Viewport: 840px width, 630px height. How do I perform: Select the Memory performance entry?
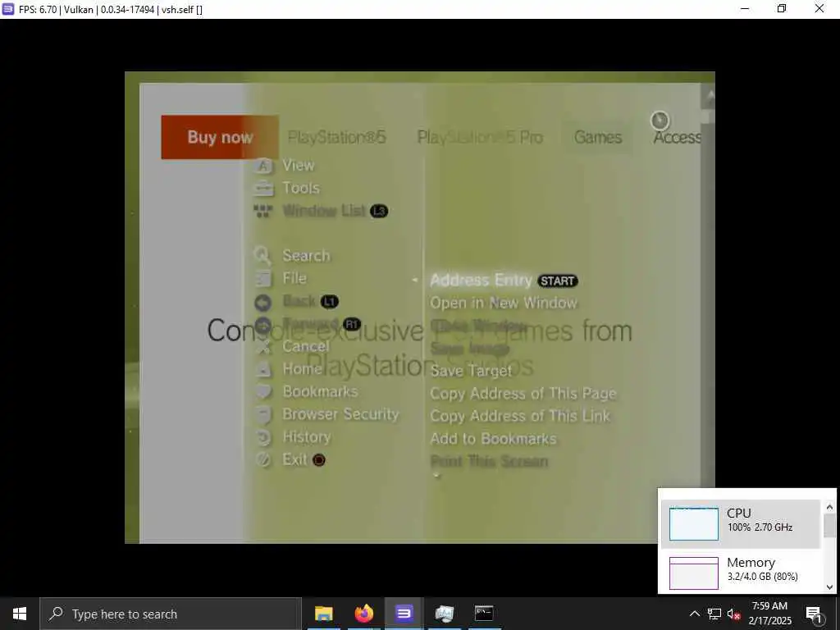(741, 572)
